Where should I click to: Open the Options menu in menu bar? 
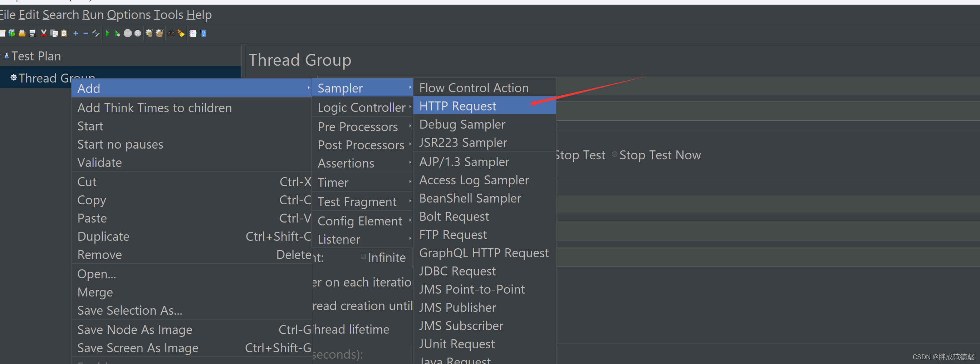click(x=129, y=14)
